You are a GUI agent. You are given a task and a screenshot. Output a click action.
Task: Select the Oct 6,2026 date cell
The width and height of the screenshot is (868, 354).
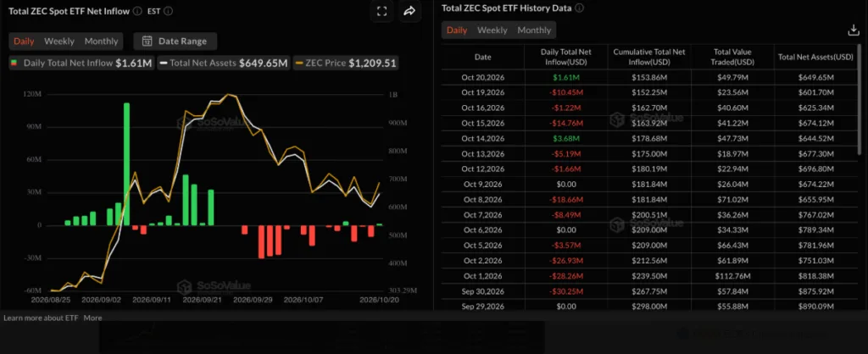482,230
